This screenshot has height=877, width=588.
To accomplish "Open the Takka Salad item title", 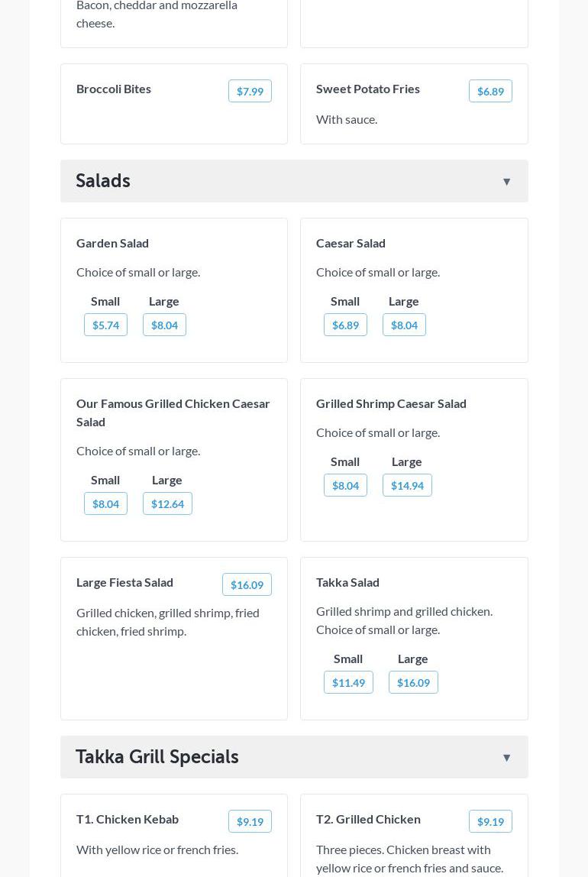I will point(347,582).
